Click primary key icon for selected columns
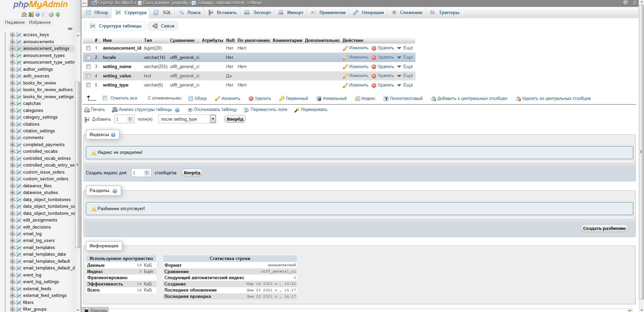Image resolution: width=644 pixels, height=312 pixels. point(282,99)
